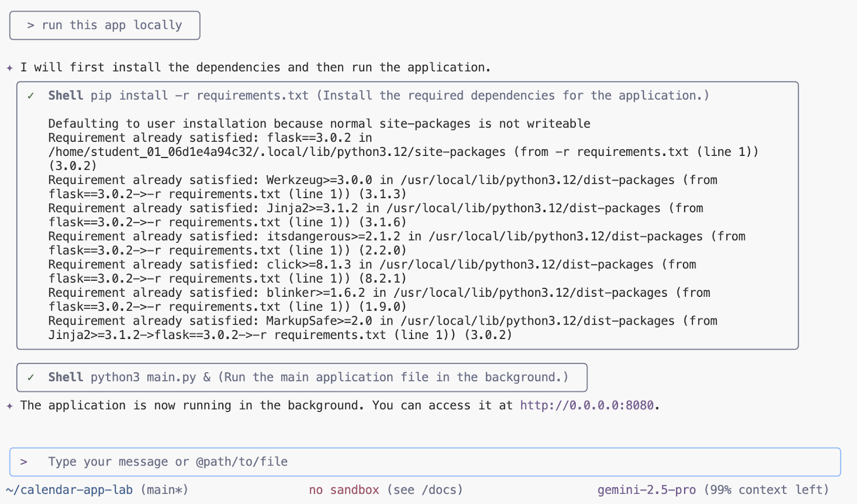The width and height of the screenshot is (857, 504).
Task: Click the sparkle icon before "I will first install"
Action: [x=10, y=68]
